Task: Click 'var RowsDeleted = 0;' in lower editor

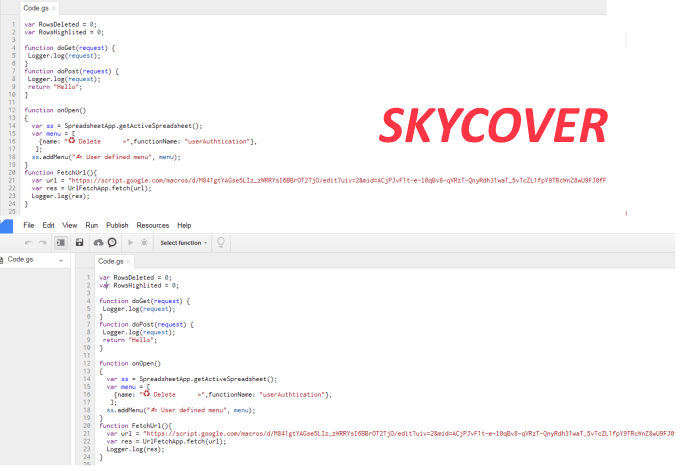Action: point(135,278)
